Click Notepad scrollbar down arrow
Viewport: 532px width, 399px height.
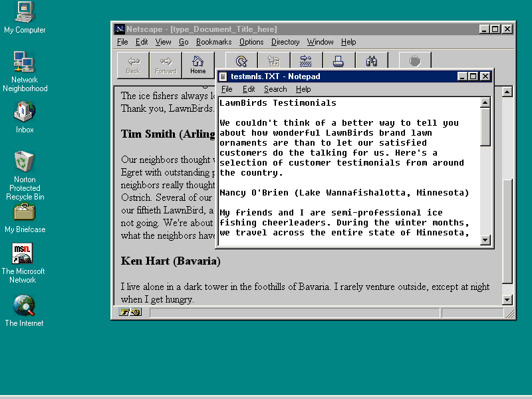point(485,241)
